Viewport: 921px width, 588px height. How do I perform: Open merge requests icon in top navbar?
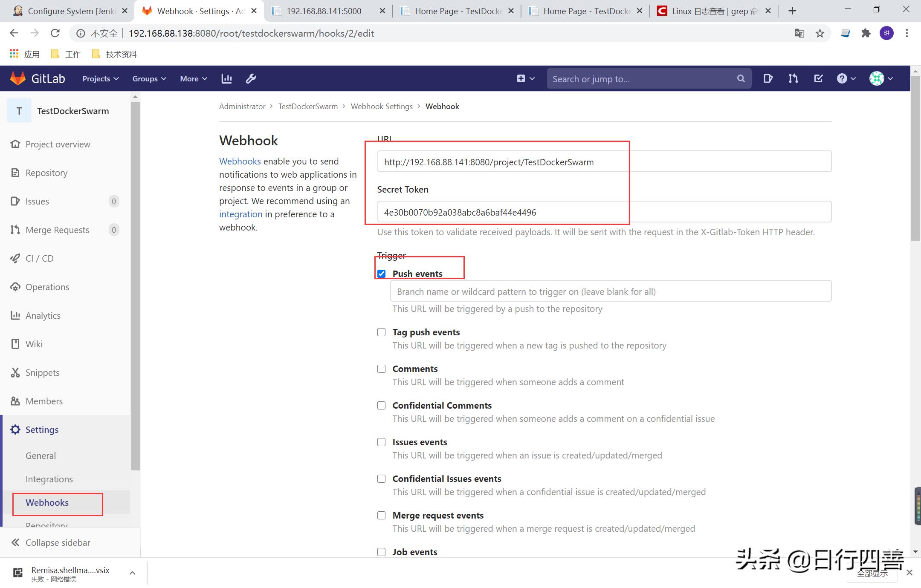click(x=793, y=78)
